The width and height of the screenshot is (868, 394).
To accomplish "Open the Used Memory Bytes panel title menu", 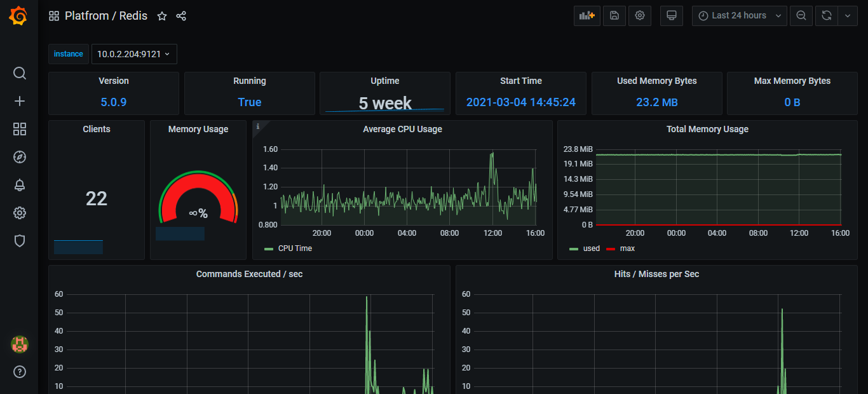I will (x=657, y=81).
